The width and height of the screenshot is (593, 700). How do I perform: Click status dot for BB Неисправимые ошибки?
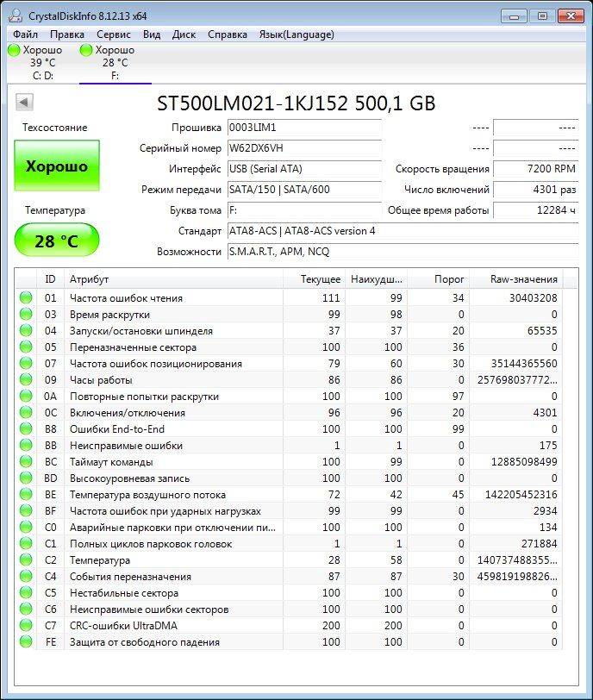(26, 445)
